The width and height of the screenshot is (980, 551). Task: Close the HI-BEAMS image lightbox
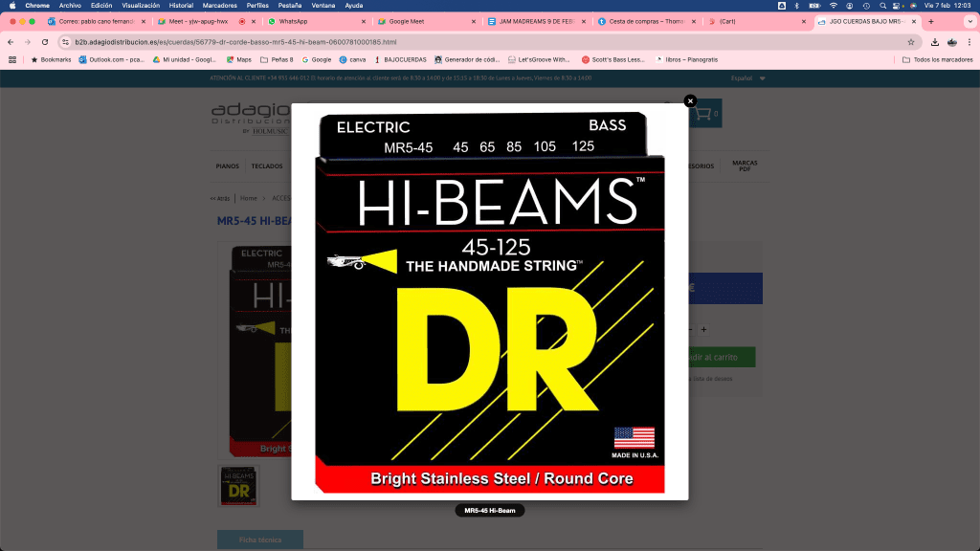pos(690,101)
